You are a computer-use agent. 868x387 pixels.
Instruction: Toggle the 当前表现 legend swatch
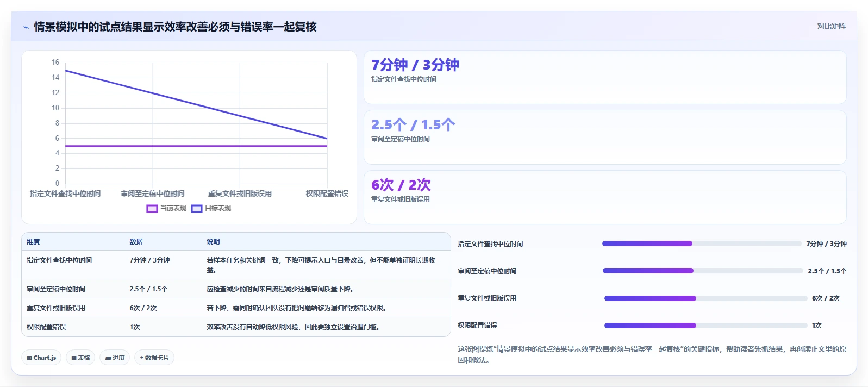(x=152, y=208)
